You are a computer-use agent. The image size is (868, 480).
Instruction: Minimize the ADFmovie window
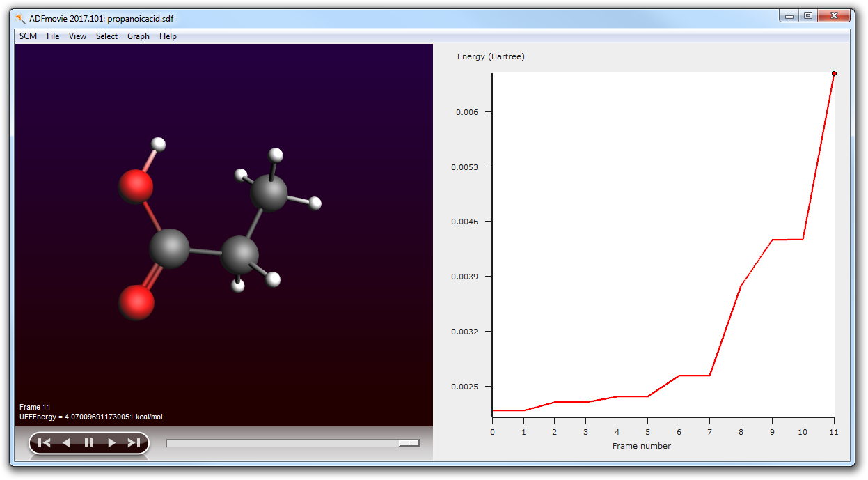click(x=789, y=15)
